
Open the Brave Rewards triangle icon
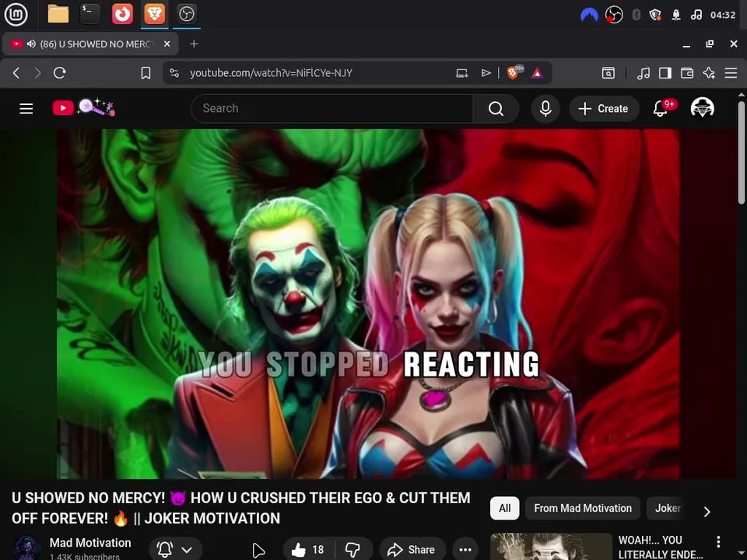click(538, 73)
